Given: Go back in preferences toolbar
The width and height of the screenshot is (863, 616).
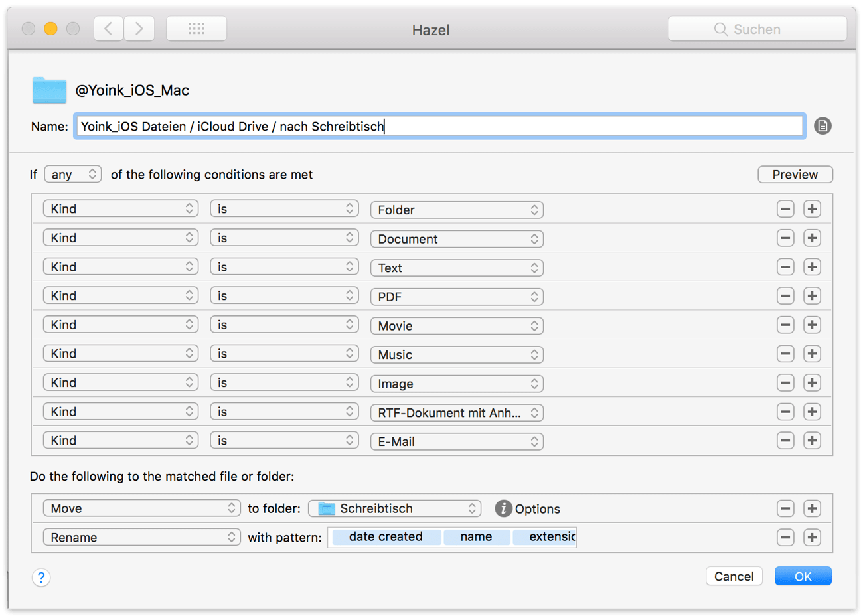Looking at the screenshot, I should pyautogui.click(x=109, y=29).
